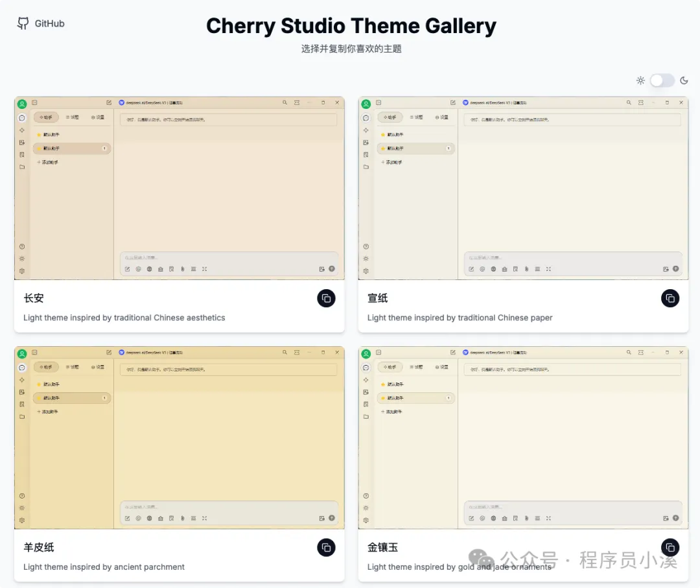
Task: Click the moon icon beside the switch
Action: (x=684, y=80)
